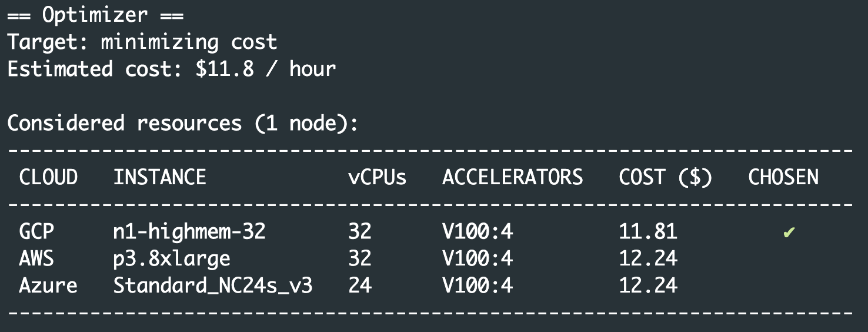Select the AWS cloud entry
The height and width of the screenshot is (332, 868).
(x=36, y=258)
